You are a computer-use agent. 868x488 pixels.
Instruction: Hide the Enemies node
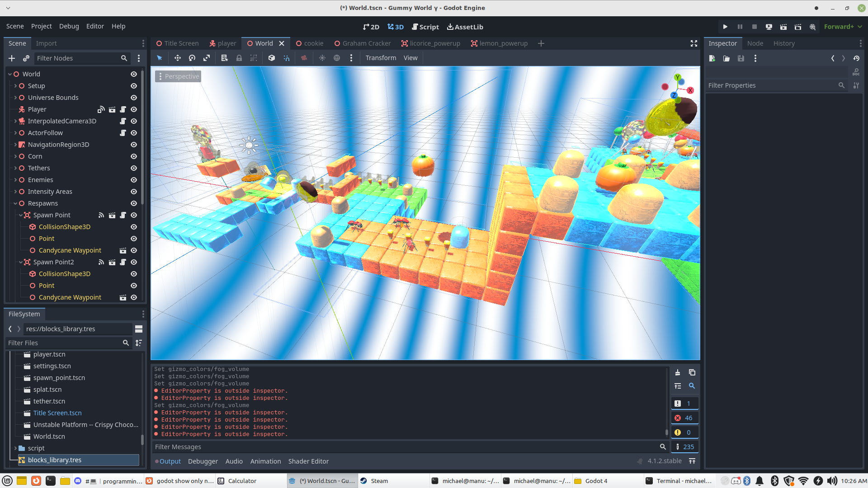(134, 180)
